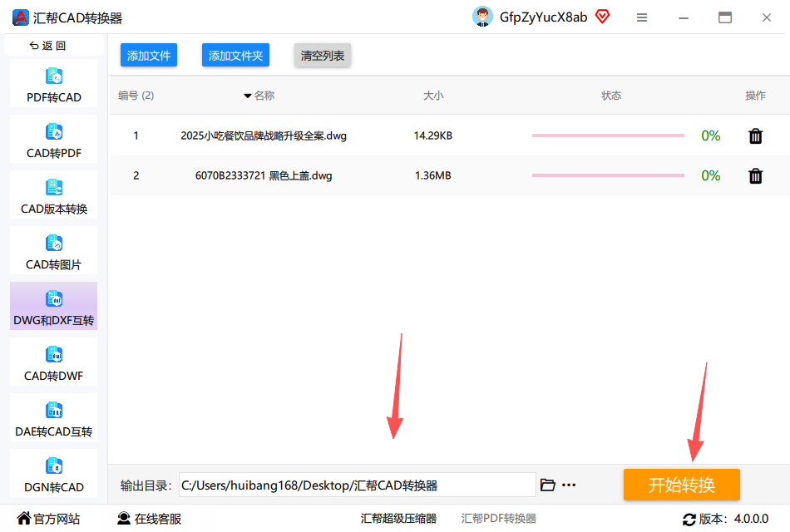Viewport: 790px width, 532px height.
Task: Open the three-dots output directory options
Action: click(569, 485)
